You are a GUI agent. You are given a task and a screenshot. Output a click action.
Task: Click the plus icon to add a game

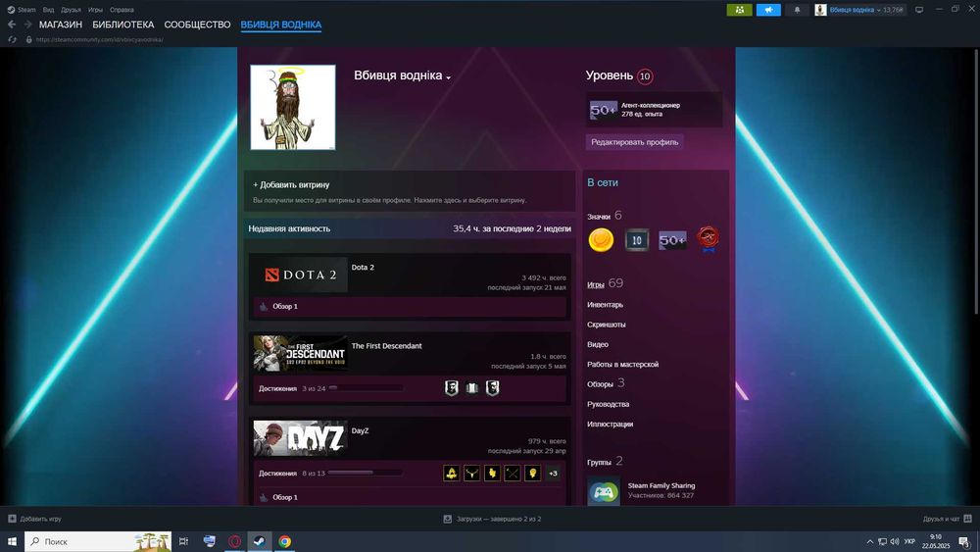[x=12, y=519]
